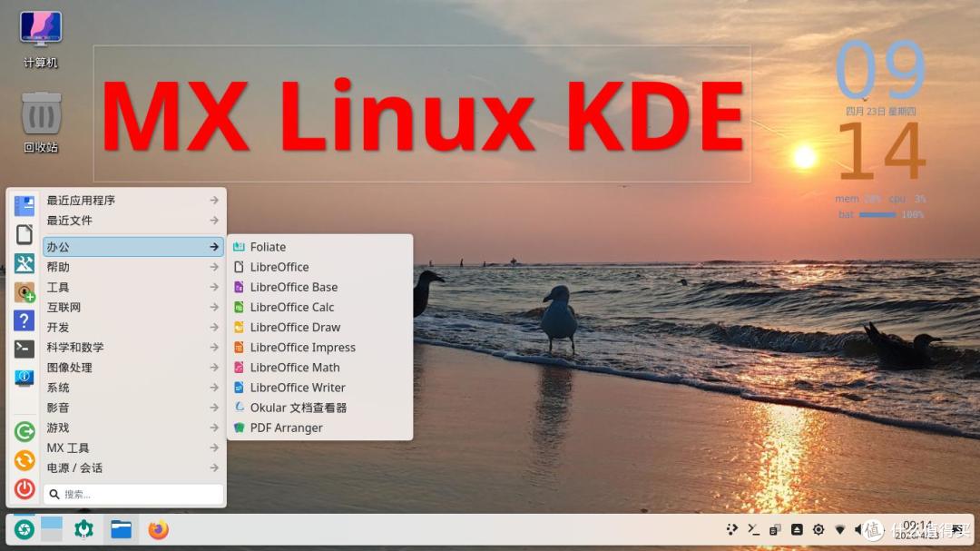Launch LibreOffice from the submenu

pos(320,267)
